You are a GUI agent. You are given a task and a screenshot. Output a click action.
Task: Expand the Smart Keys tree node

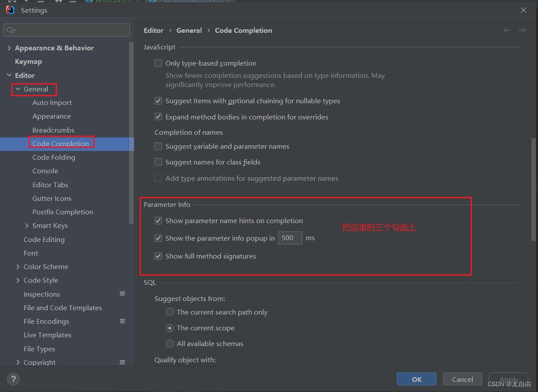click(27, 226)
